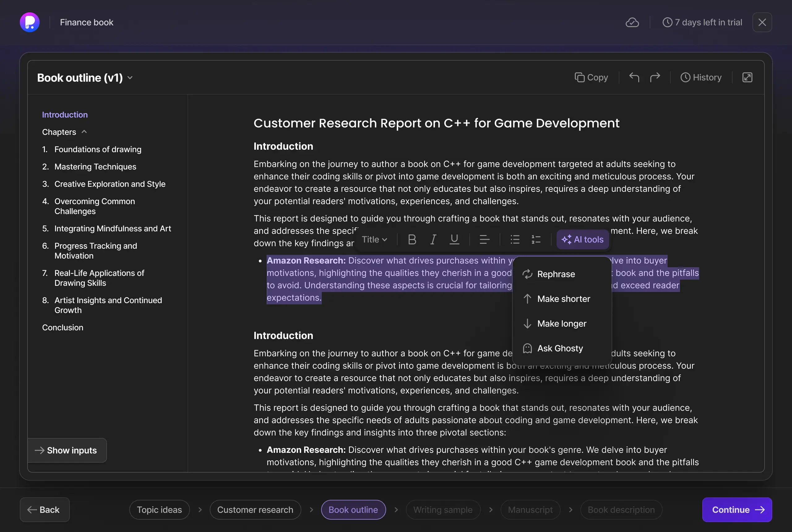Open the text alignment option

pyautogui.click(x=484, y=239)
